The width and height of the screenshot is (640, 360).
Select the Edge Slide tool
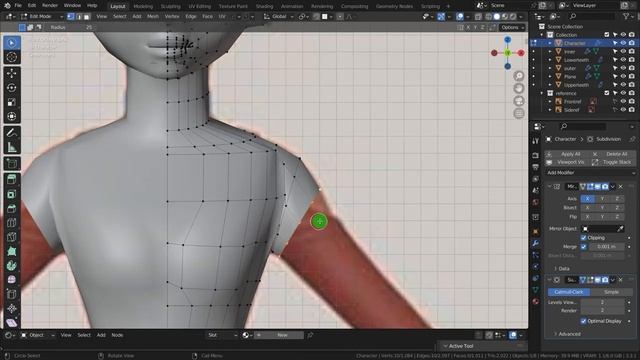(11, 294)
